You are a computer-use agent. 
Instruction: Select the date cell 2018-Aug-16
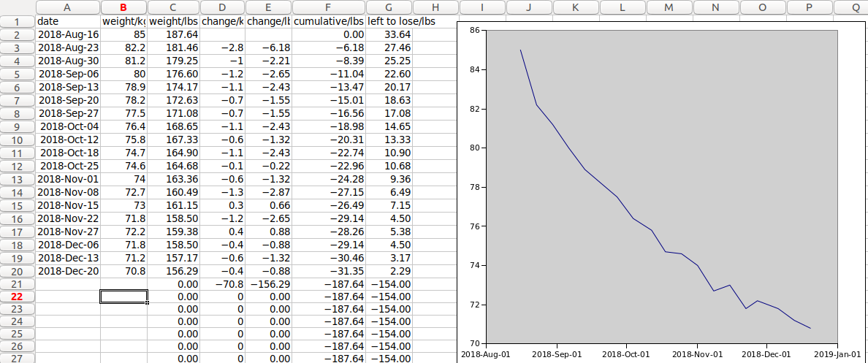click(x=67, y=34)
